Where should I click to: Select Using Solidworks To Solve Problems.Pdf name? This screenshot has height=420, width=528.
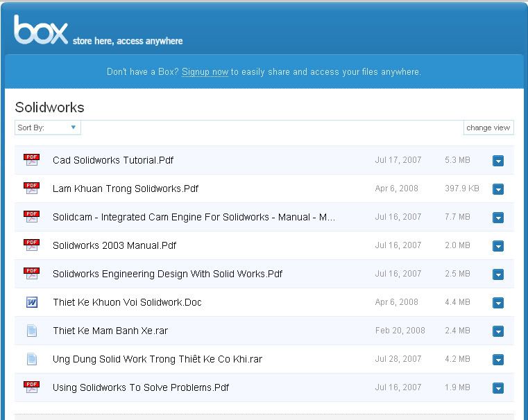(141, 387)
